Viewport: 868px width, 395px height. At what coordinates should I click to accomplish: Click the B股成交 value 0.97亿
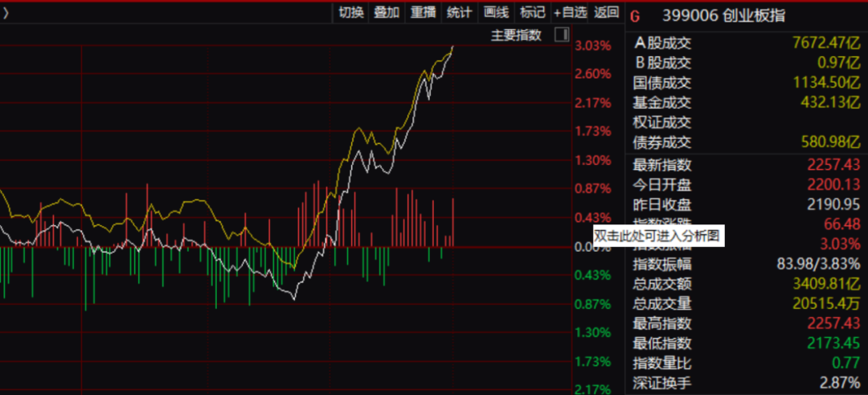[x=839, y=63]
